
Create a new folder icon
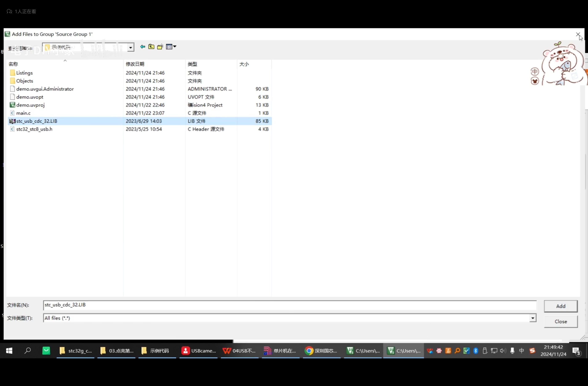160,47
